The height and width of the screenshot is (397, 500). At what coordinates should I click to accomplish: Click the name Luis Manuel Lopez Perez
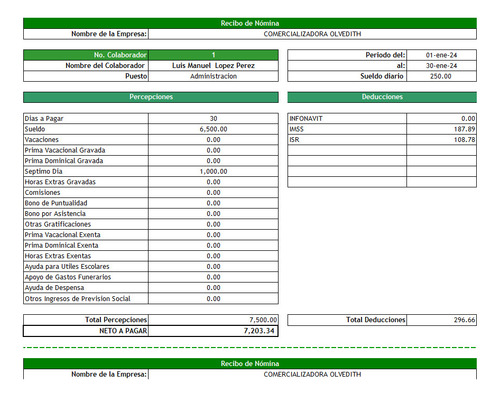click(213, 66)
